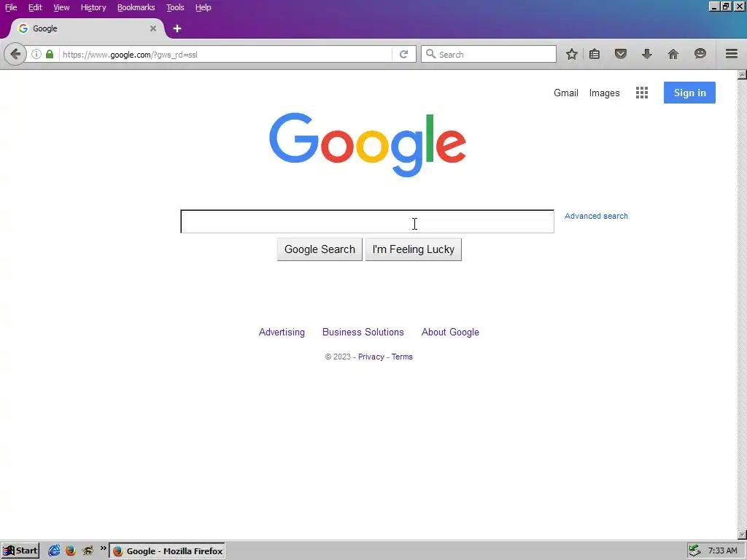Image resolution: width=747 pixels, height=560 pixels.
Task: Open the File menu
Action: (11, 7)
